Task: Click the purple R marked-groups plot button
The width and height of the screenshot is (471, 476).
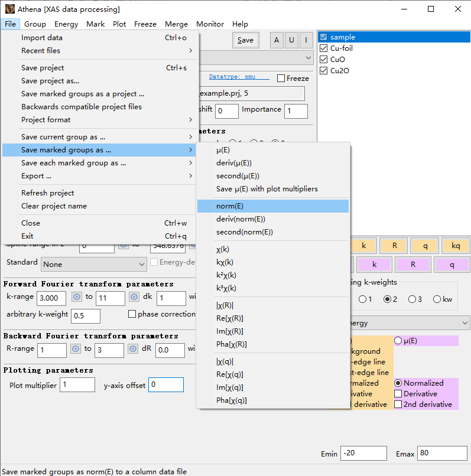Action: pos(413,265)
